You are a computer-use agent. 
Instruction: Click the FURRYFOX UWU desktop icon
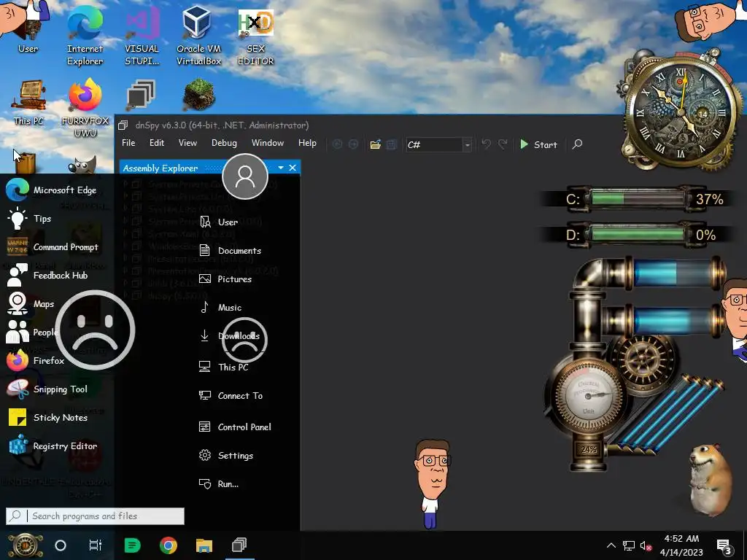(85, 109)
